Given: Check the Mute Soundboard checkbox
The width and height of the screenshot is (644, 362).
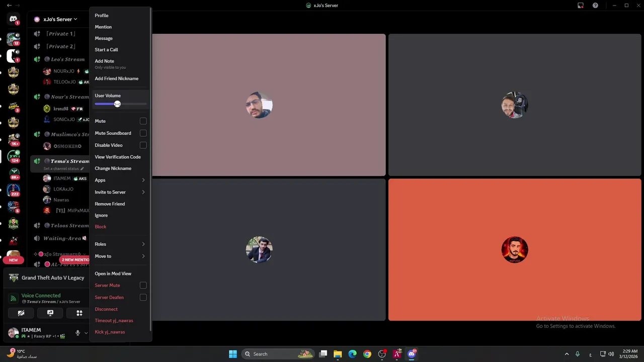Looking at the screenshot, I should click(143, 133).
